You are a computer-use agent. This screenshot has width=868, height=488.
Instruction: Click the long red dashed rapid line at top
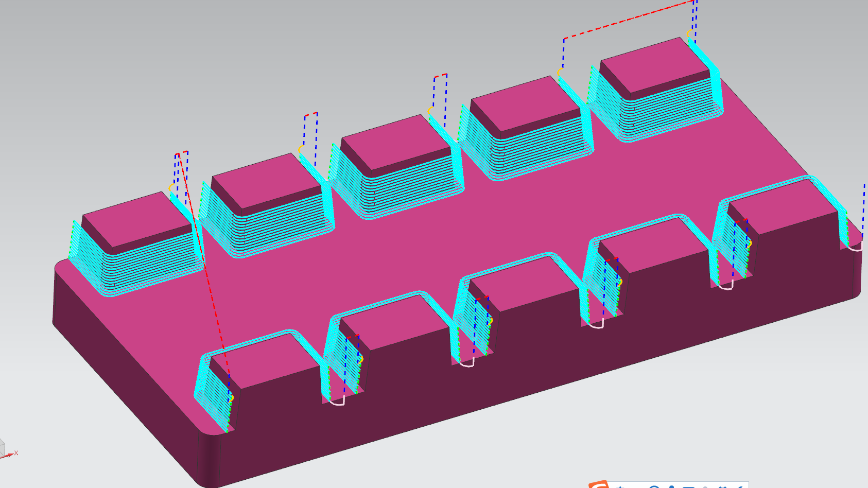coord(628,20)
